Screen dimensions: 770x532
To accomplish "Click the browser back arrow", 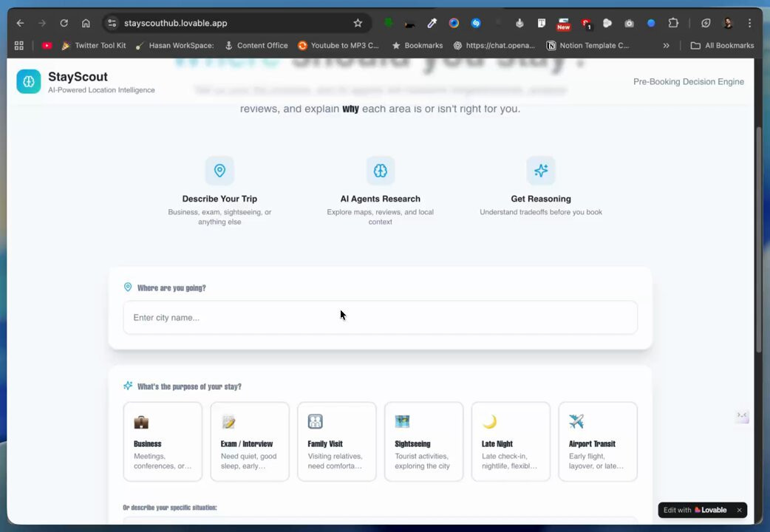I will coord(20,23).
